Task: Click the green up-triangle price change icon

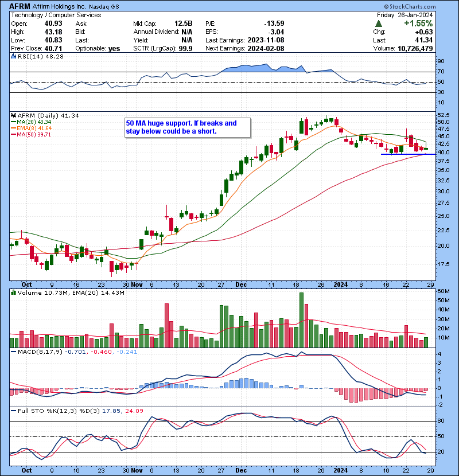Action: (378, 24)
